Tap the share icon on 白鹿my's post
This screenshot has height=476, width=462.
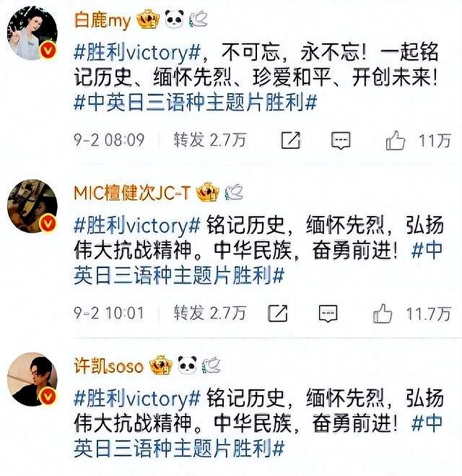click(x=291, y=140)
